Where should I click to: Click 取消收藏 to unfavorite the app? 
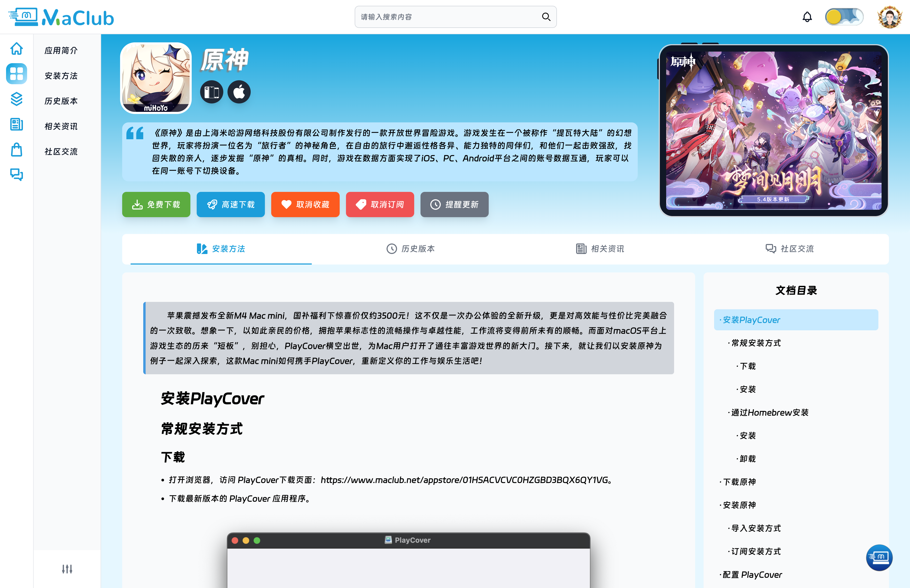tap(305, 204)
